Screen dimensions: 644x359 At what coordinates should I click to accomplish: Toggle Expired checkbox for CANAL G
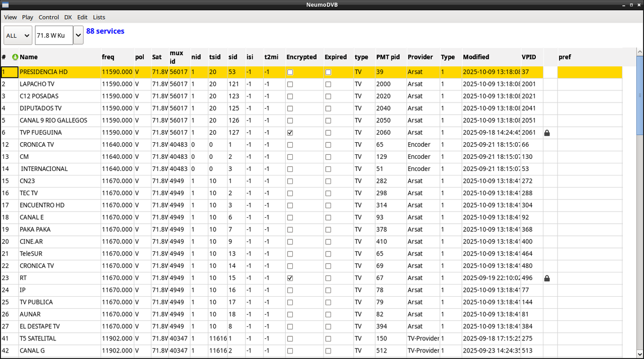point(328,350)
